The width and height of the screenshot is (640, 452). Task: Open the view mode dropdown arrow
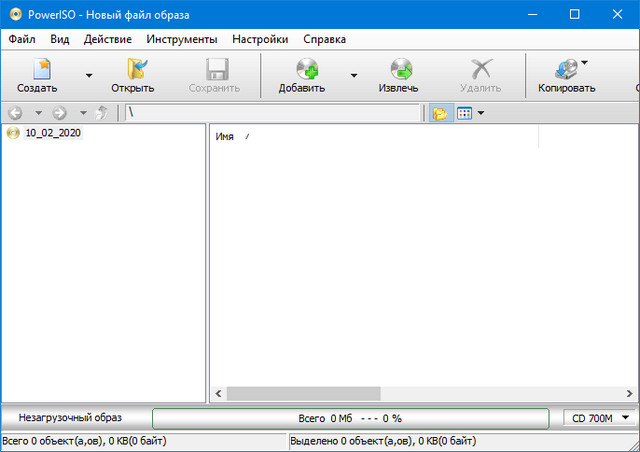[481, 113]
